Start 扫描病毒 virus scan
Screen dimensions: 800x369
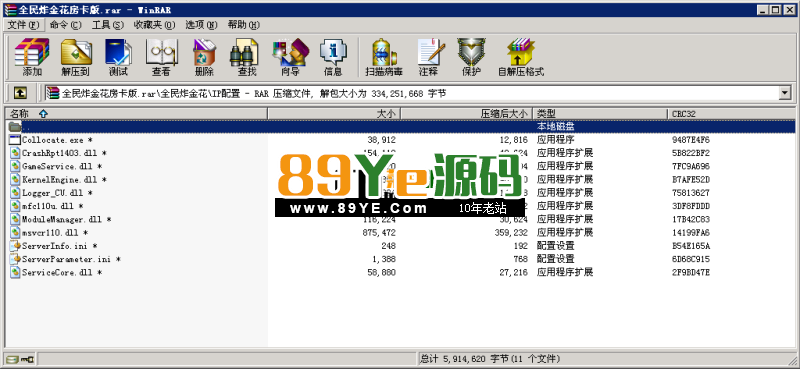pyautogui.click(x=384, y=57)
